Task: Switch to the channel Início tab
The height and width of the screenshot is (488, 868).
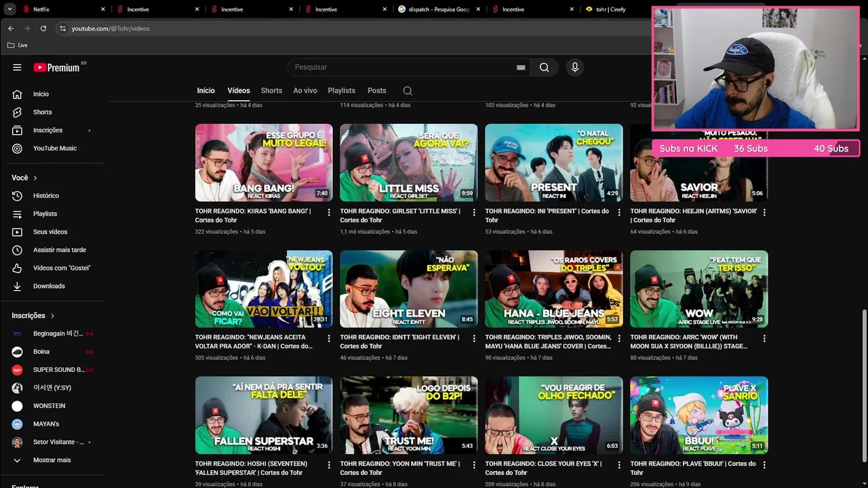Action: pos(205,91)
